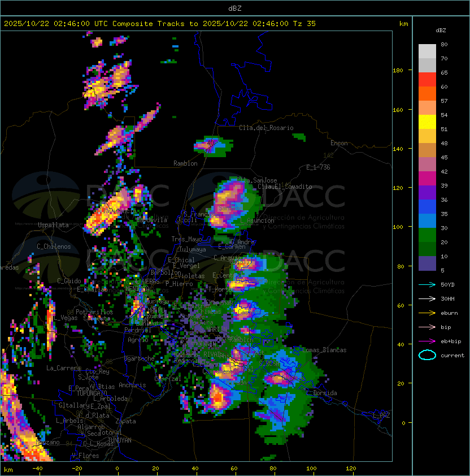Click the 'TUPUNGATO' map label

[x=92, y=393]
